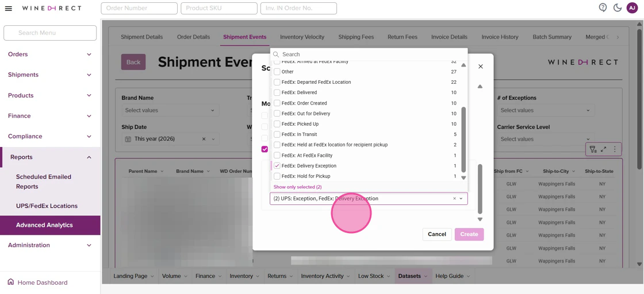
Task: Click the WineDirect logo in header
Action: (52, 8)
